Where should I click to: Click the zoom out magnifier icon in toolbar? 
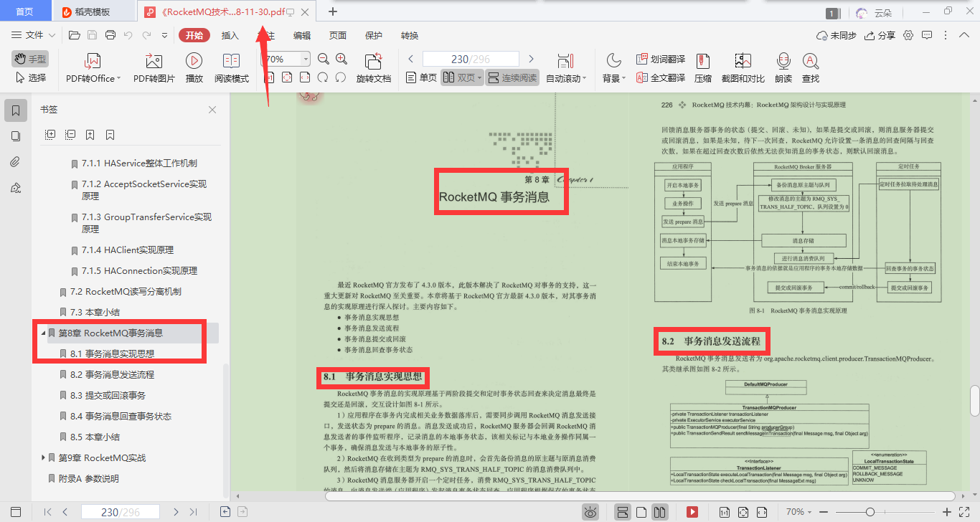324,60
